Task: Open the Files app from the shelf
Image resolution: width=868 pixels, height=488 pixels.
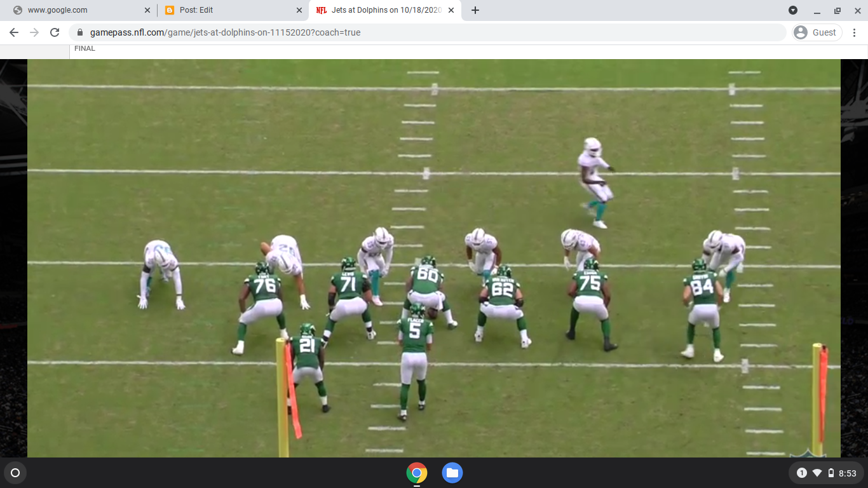Action: pyautogui.click(x=452, y=473)
